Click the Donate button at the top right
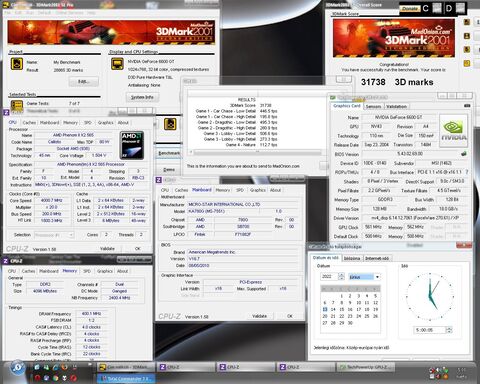Image resolution: width=480 pixels, height=384 pixels. (410, 8)
